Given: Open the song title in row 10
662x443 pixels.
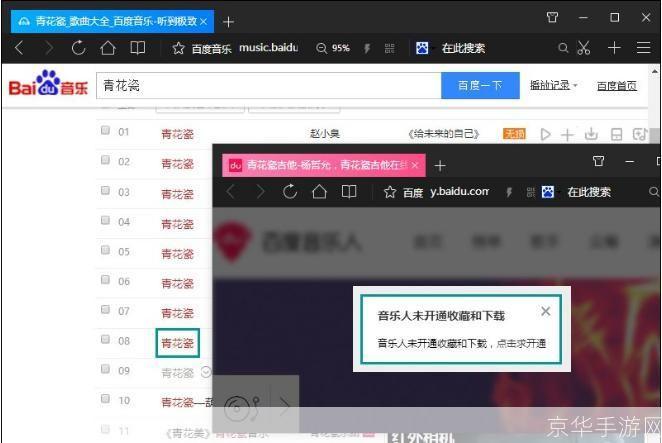Looking at the screenshot, I should pyautogui.click(x=187, y=402).
